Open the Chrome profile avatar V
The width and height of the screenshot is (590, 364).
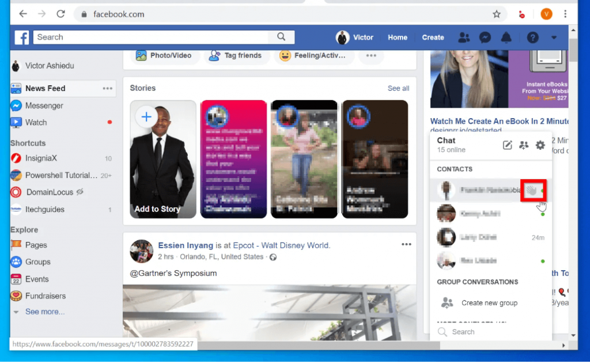click(x=546, y=14)
